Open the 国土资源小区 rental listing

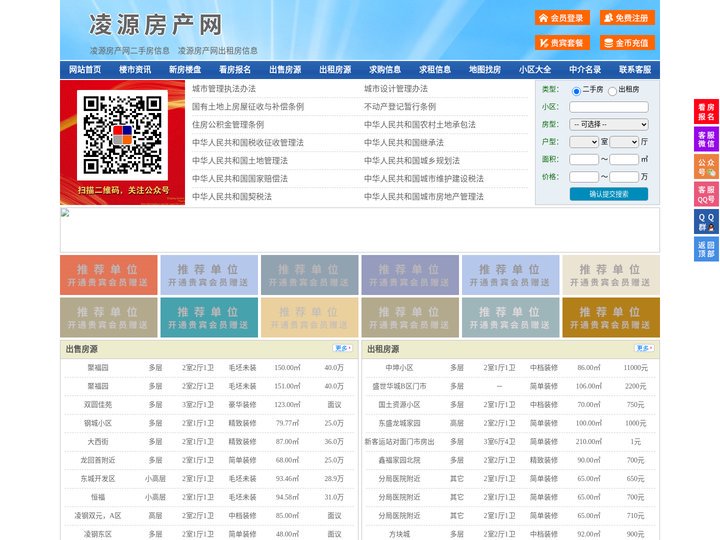click(399, 405)
